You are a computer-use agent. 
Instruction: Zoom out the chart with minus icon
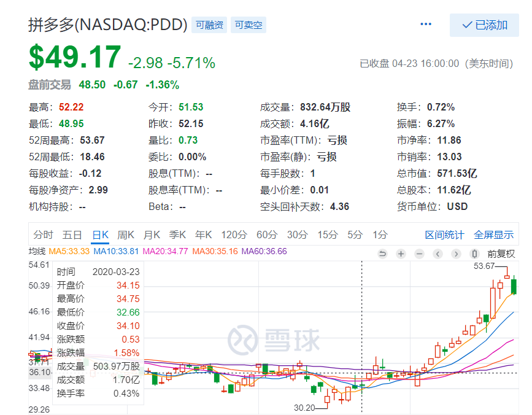point(419,254)
